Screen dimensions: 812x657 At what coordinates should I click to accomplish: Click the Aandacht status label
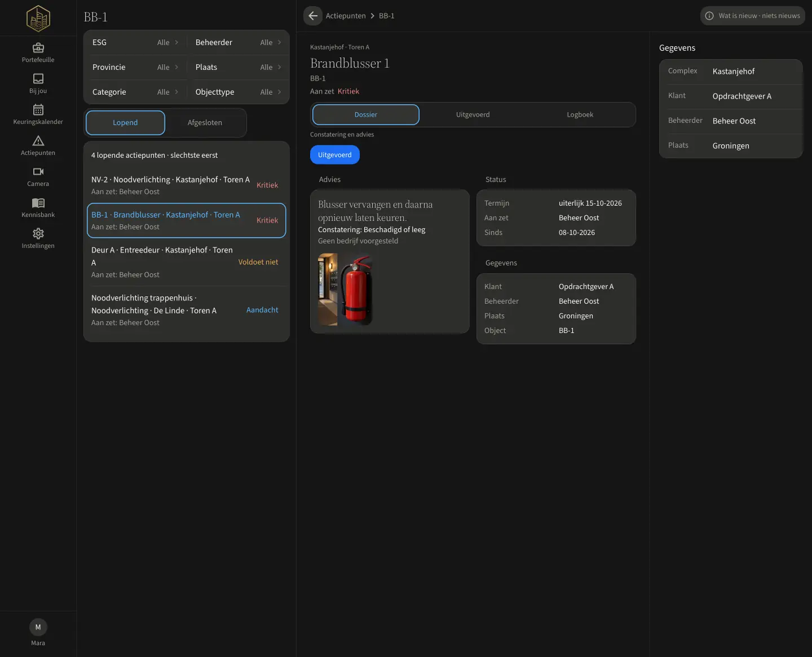coord(262,310)
